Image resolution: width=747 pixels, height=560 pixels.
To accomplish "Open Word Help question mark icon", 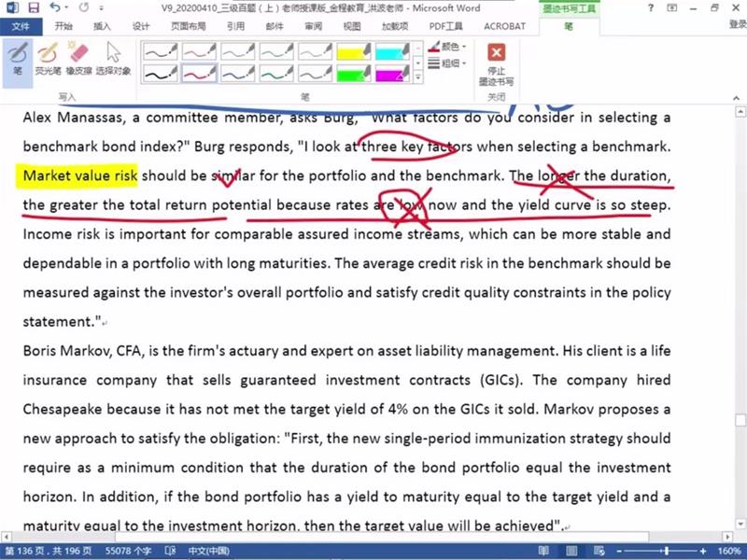I will [x=651, y=7].
